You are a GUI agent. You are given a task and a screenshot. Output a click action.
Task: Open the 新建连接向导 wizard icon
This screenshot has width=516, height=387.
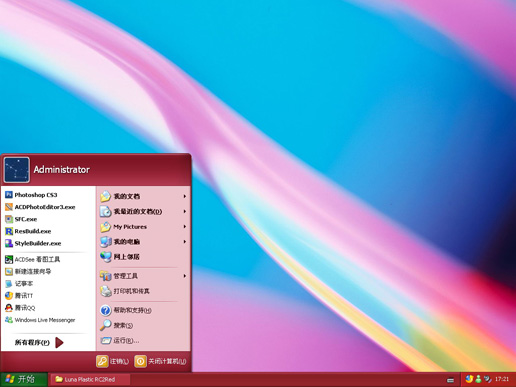coord(9,271)
